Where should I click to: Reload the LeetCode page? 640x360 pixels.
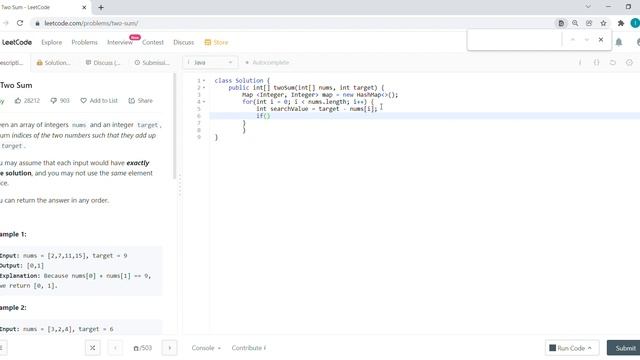point(20,23)
